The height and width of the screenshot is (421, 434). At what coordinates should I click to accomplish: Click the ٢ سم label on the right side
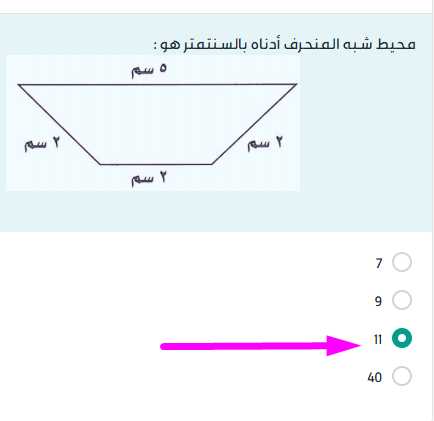click(265, 143)
